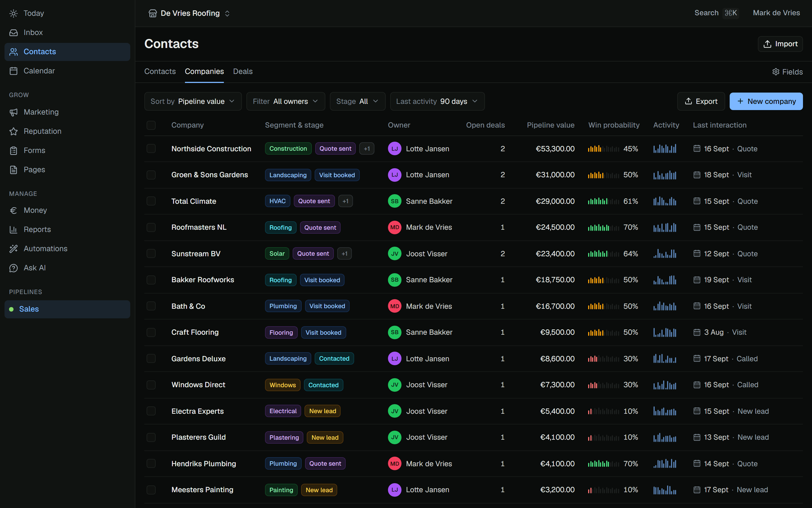The width and height of the screenshot is (812, 508).
Task: Open the Fields settings
Action: (x=787, y=72)
